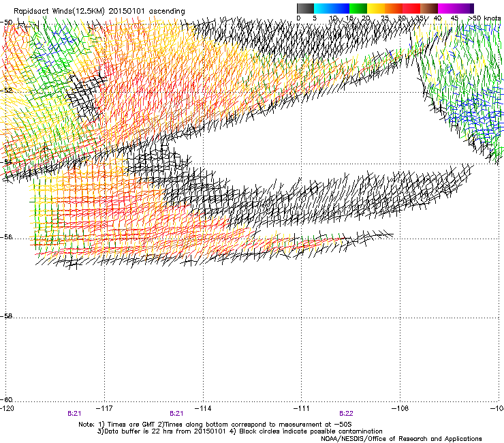Click the purple 8:22 time stamp
Image resolution: width=504 pixels, height=443 pixels.
(x=346, y=414)
